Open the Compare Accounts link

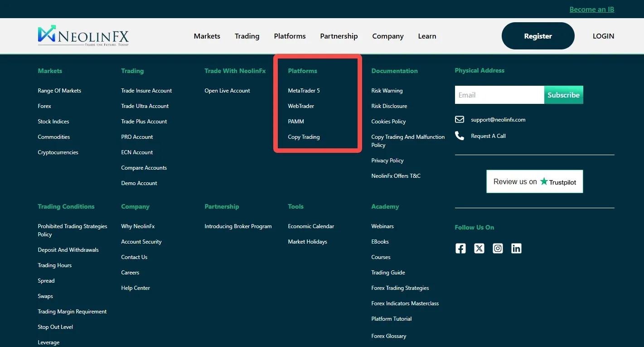[144, 168]
